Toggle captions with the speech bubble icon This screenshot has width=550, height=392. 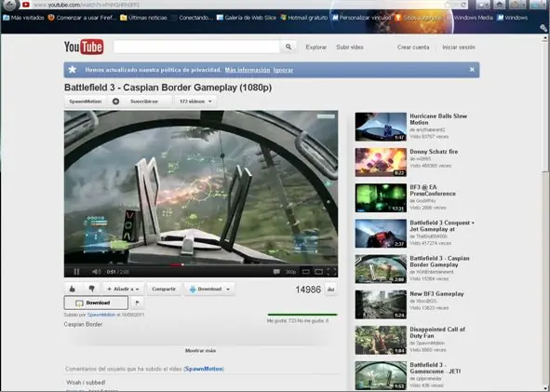276,272
